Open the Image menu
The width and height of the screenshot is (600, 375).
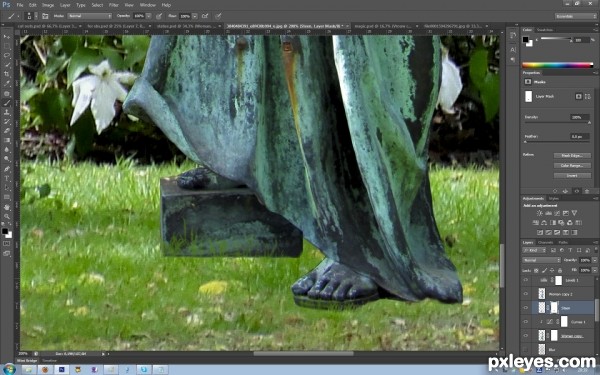click(x=48, y=5)
